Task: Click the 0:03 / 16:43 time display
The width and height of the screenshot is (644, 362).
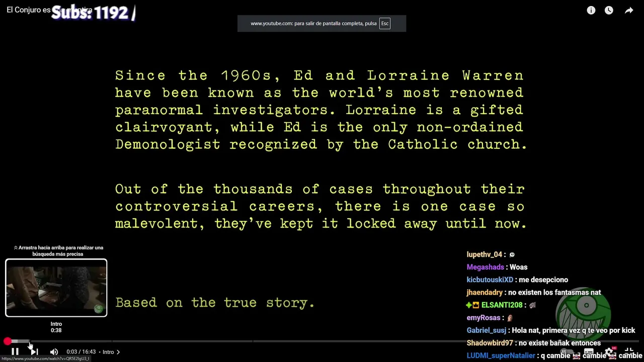Action: click(x=81, y=352)
